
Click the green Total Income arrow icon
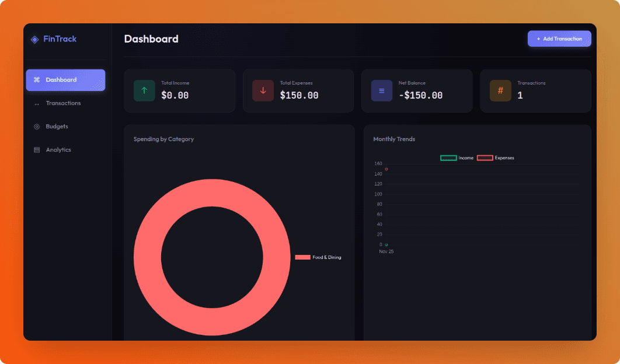(144, 90)
